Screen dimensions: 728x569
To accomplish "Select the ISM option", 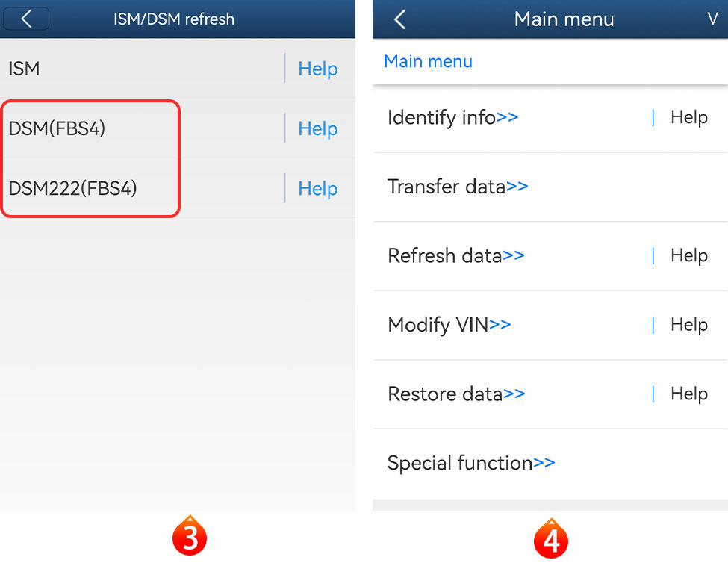I will 24,69.
